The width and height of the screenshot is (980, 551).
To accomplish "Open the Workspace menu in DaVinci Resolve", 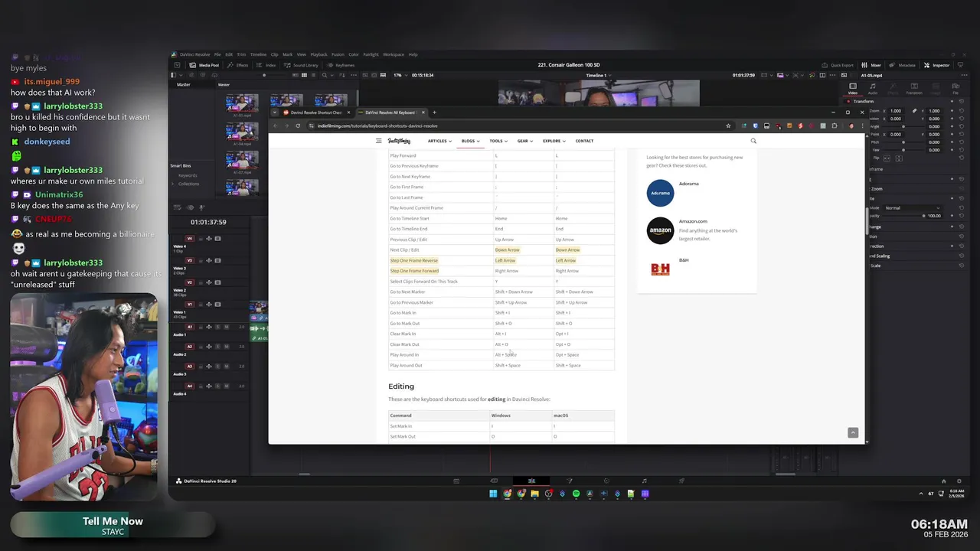I will coord(394,54).
